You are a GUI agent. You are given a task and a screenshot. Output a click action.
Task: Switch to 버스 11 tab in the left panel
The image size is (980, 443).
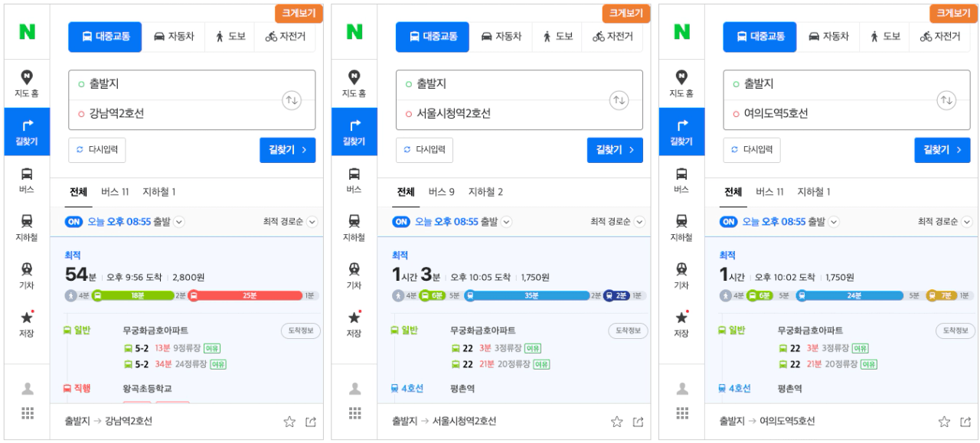click(115, 192)
